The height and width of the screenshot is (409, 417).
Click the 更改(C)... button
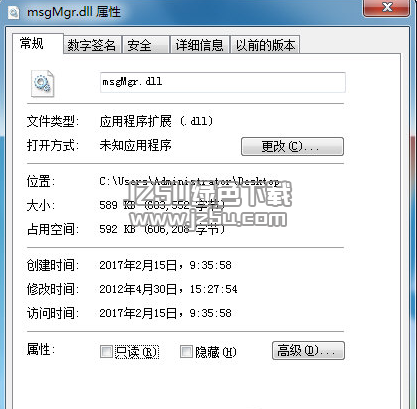click(x=292, y=146)
